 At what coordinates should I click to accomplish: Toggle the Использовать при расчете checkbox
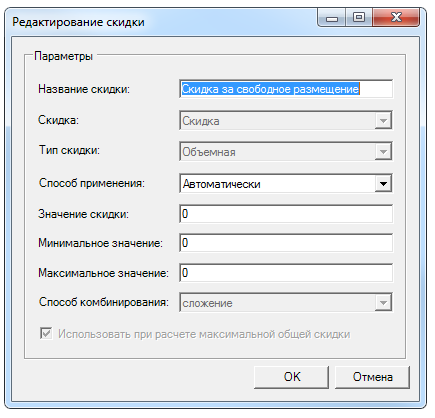[46, 333]
